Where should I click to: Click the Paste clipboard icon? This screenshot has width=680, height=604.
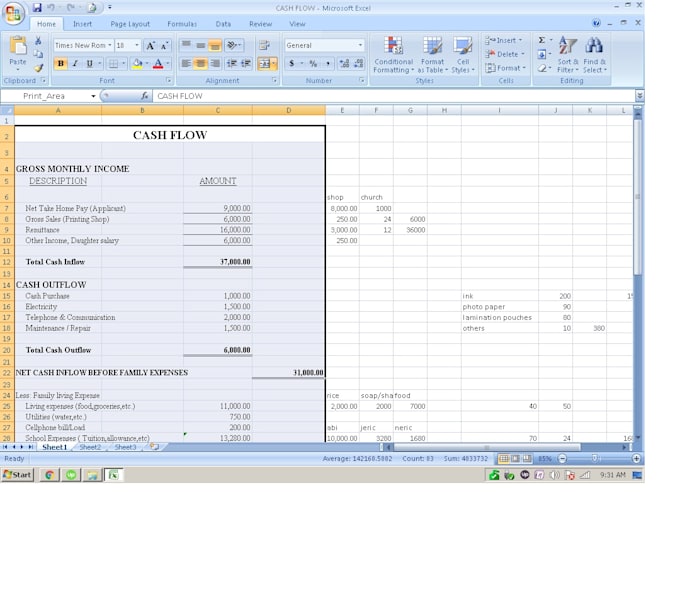click(18, 47)
